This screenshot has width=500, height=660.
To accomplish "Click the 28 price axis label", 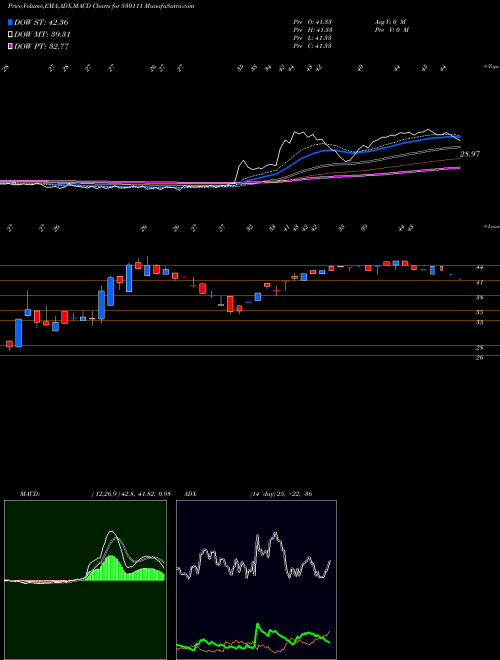I will click(480, 348).
